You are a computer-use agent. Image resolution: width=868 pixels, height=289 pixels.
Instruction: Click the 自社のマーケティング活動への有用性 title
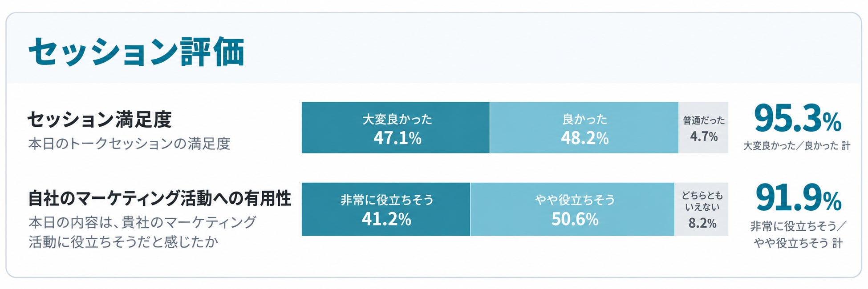click(159, 198)
